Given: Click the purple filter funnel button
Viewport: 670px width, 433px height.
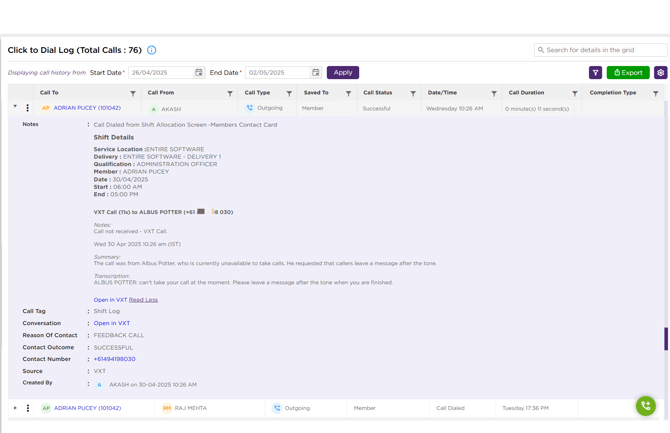Looking at the screenshot, I should click(x=595, y=72).
